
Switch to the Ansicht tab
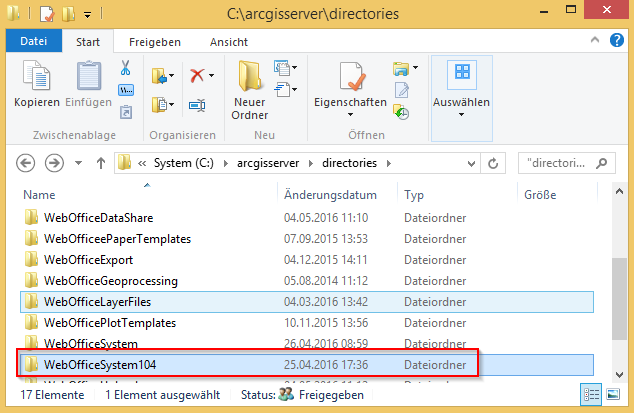229,42
